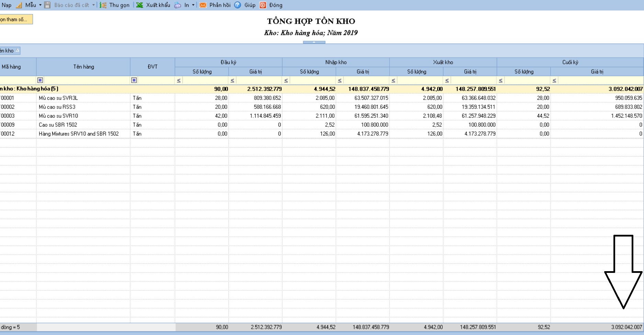
Task: Click the Cuối kỳ Giá trị filter field
Action: [x=600, y=80]
